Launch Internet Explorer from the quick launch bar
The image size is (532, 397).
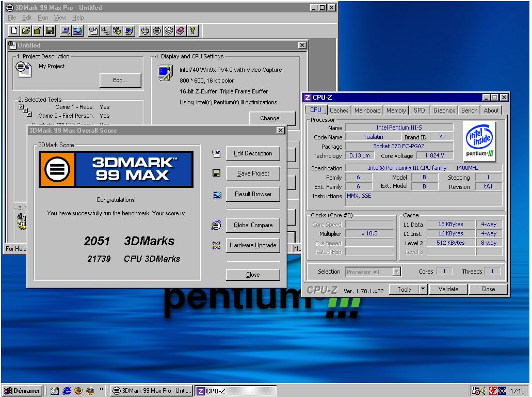tap(67, 391)
